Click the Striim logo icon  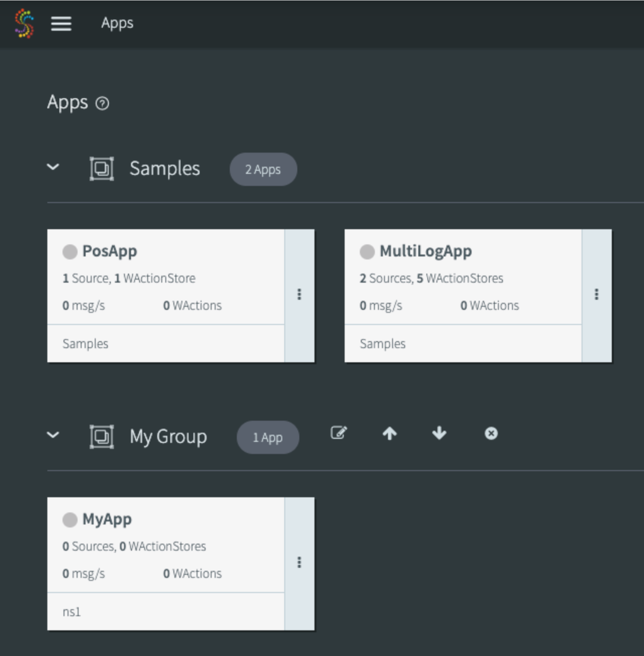[x=24, y=23]
